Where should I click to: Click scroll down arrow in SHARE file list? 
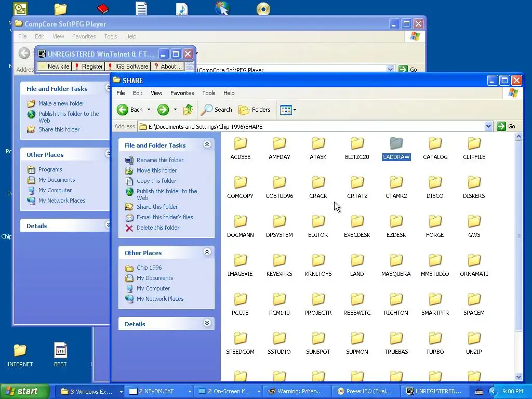tap(519, 377)
